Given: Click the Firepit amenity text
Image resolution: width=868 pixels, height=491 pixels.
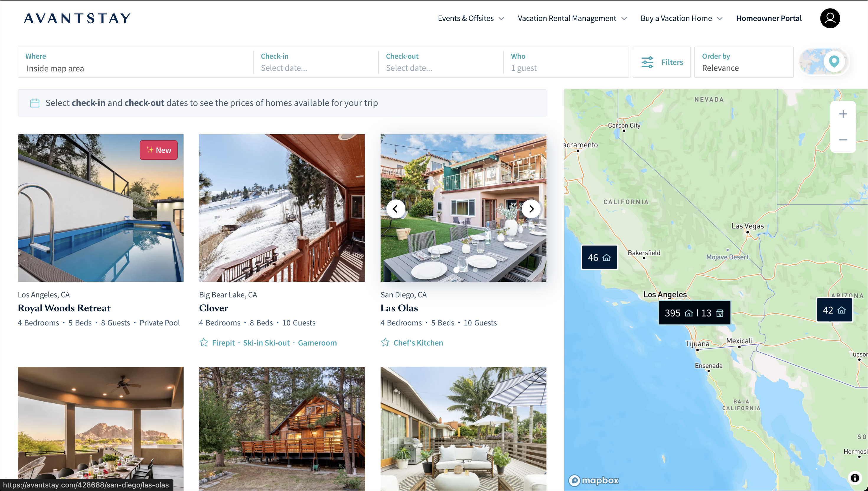Looking at the screenshot, I should pyautogui.click(x=223, y=343).
